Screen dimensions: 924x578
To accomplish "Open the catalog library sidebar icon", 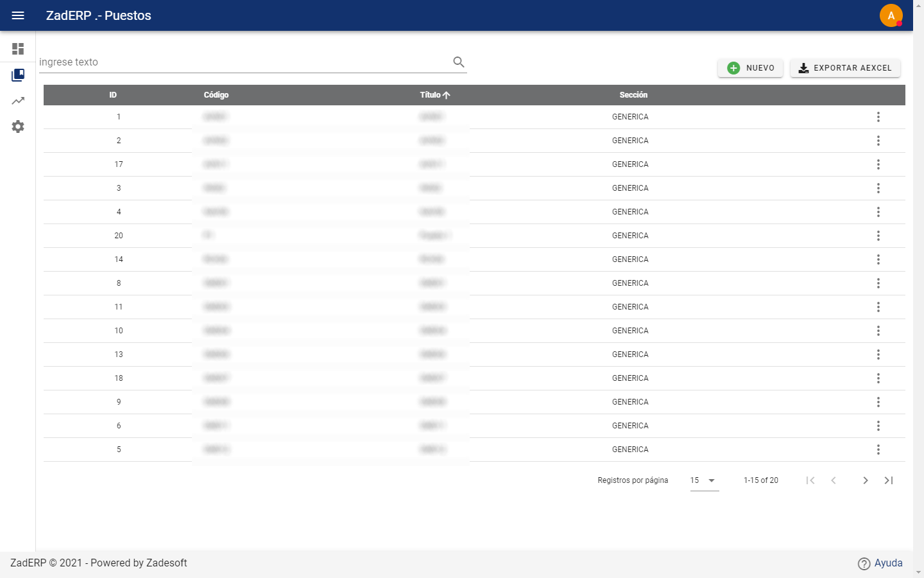I will 18,75.
